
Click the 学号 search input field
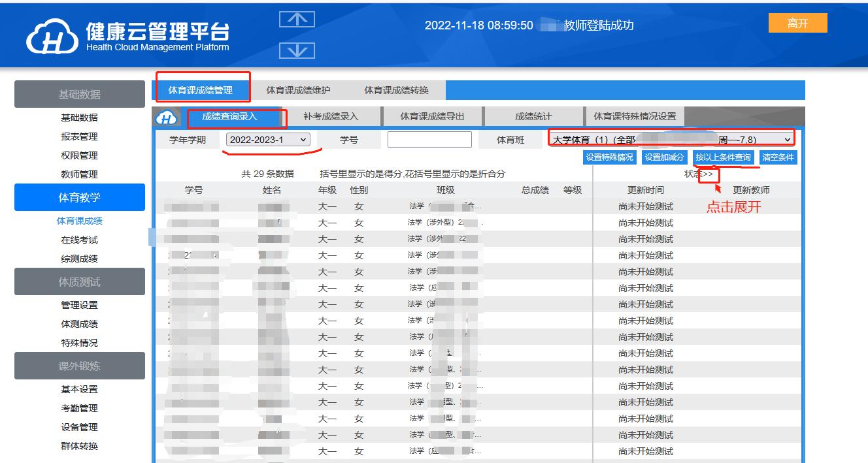pos(429,140)
